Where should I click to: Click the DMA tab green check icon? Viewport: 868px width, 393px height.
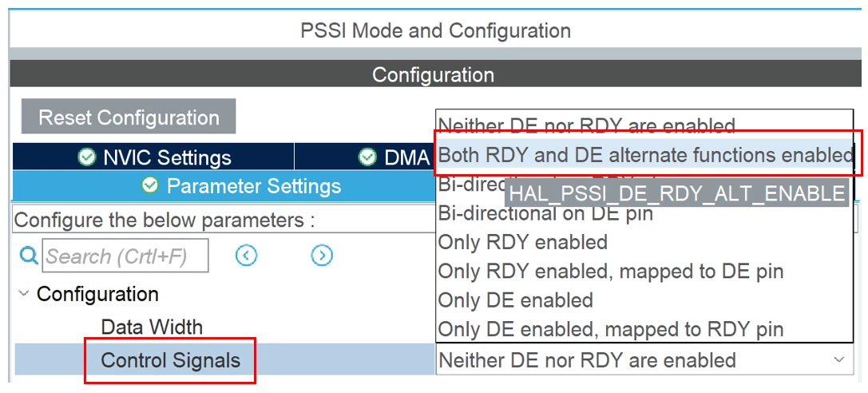click(x=367, y=157)
